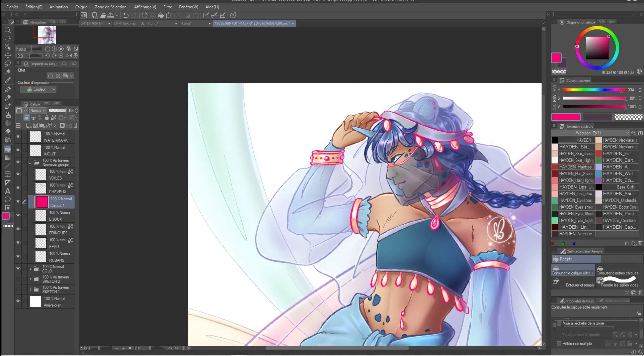Click zoom out minus in Navigation panel
Image resolution: width=644 pixels, height=356 pixels.
[48, 49]
